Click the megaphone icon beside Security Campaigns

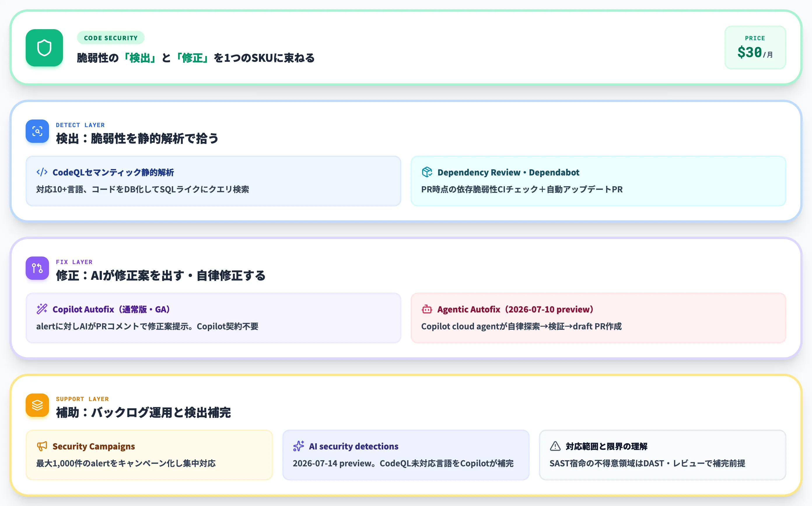[x=42, y=446]
